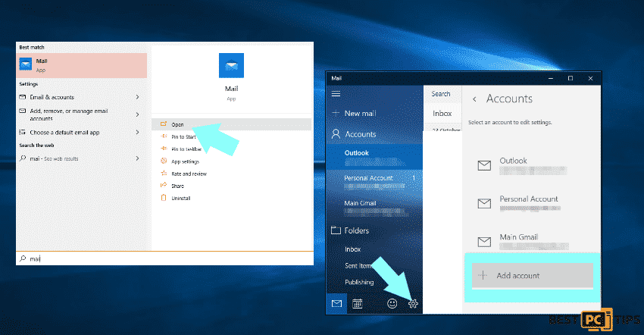This screenshot has width=644, height=335.
Task: Click envelope icon for Main Gmail
Action: point(484,242)
